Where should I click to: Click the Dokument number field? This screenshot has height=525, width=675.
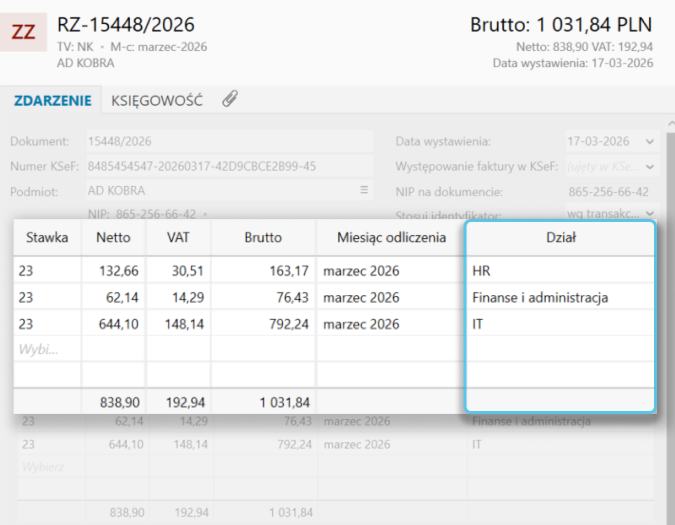click(226, 142)
